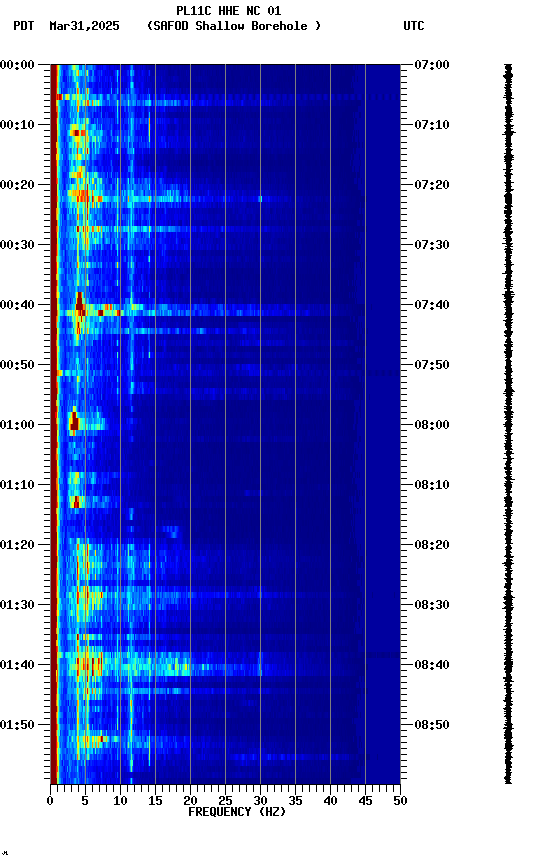Click the date Mar31,2025

click(84, 26)
